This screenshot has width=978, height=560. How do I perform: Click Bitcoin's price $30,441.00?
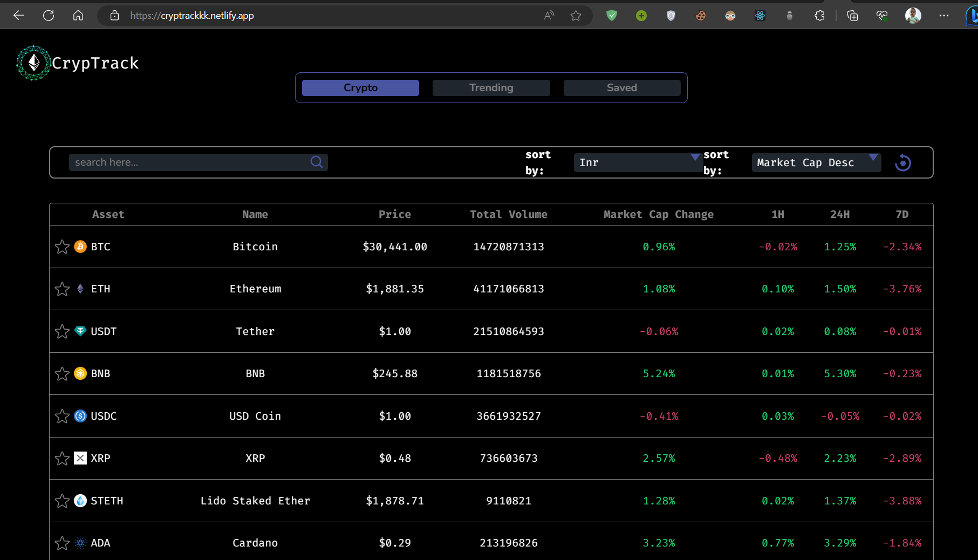[395, 247]
